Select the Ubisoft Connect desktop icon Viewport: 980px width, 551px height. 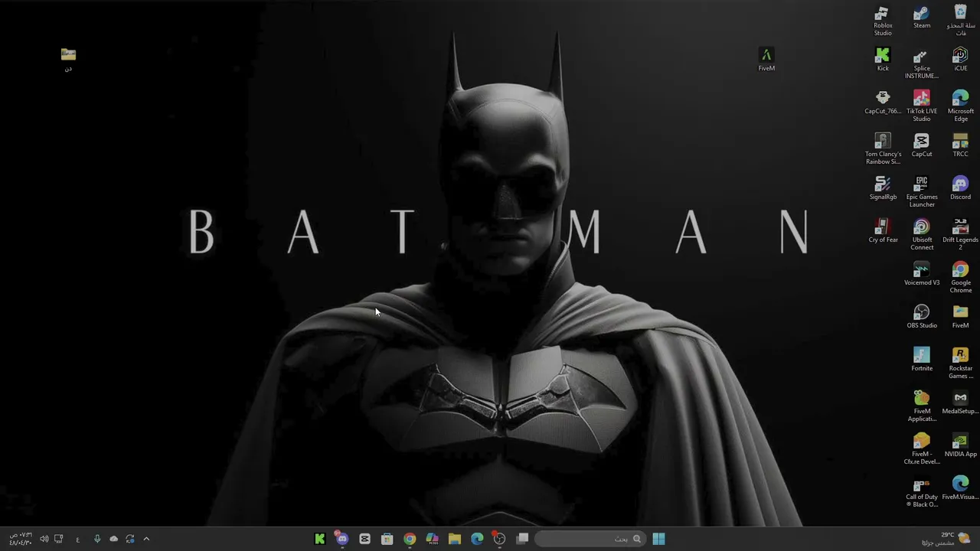point(922,234)
